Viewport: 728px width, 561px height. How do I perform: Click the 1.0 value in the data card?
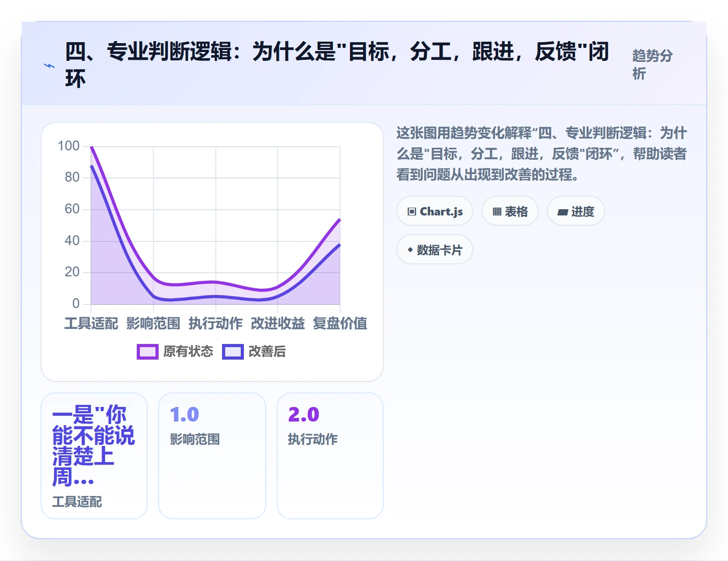pyautogui.click(x=185, y=415)
